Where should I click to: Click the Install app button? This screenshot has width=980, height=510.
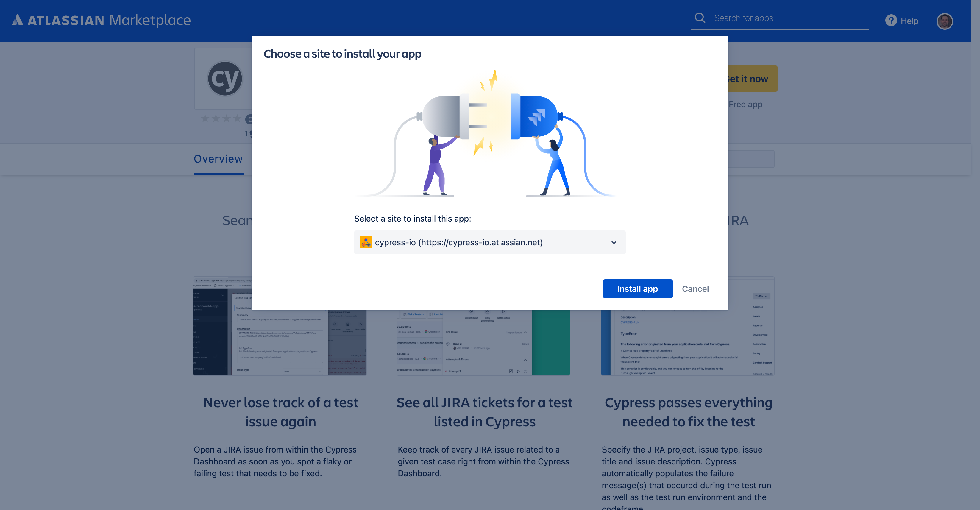[638, 289]
